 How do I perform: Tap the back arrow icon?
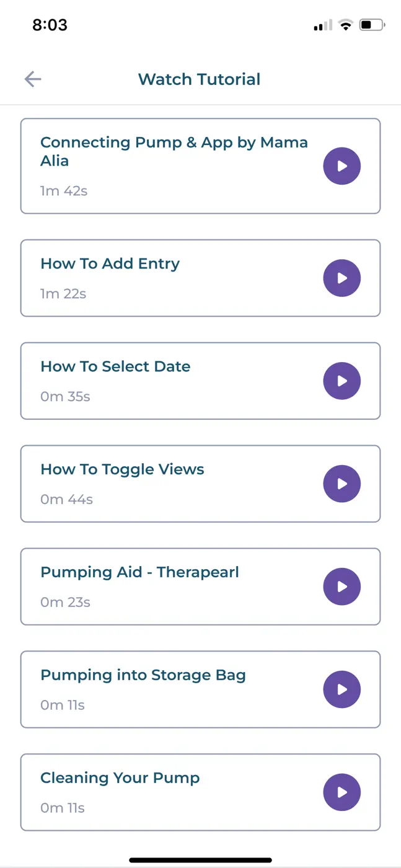[x=33, y=79]
